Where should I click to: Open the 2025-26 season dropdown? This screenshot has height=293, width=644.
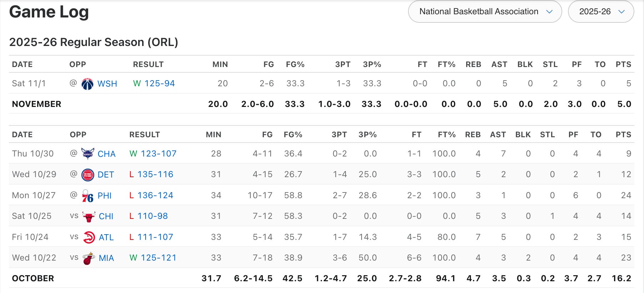coord(601,12)
